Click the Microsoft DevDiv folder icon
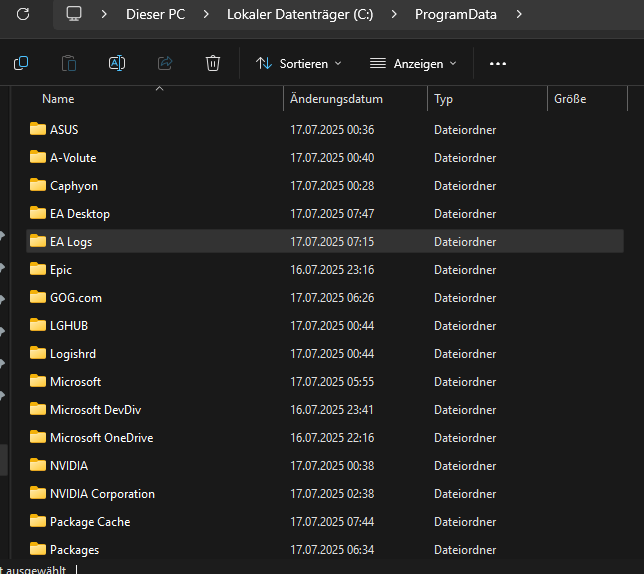This screenshot has width=644, height=574. click(x=38, y=409)
